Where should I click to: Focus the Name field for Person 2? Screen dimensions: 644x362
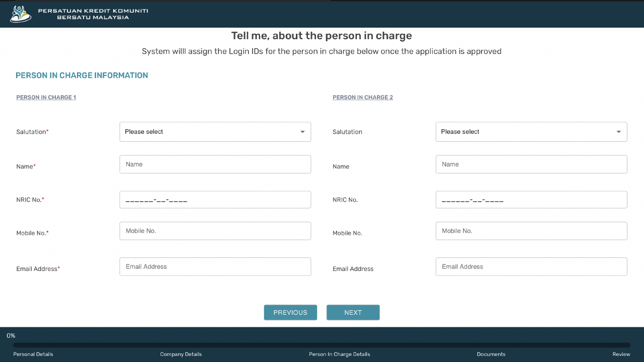531,164
